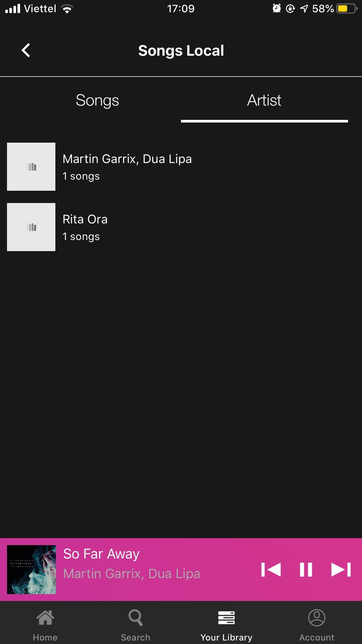Tap the alarm clock status icon
This screenshot has height=644, width=362.
tap(277, 9)
